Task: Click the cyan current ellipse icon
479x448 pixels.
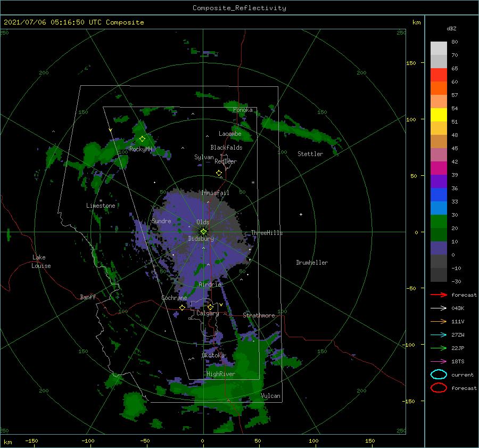Action: pyautogui.click(x=439, y=374)
